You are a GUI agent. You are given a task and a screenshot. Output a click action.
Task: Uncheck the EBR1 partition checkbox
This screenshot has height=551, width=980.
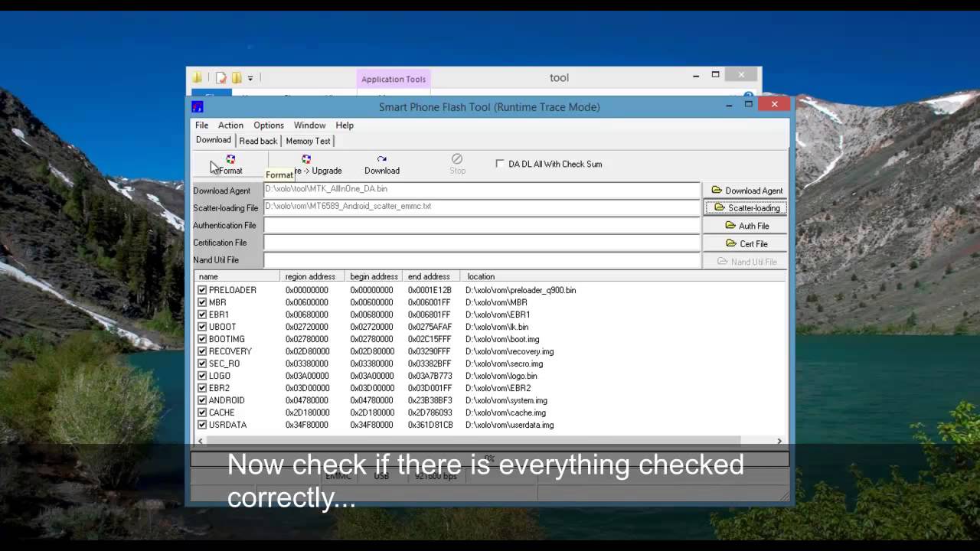point(202,315)
